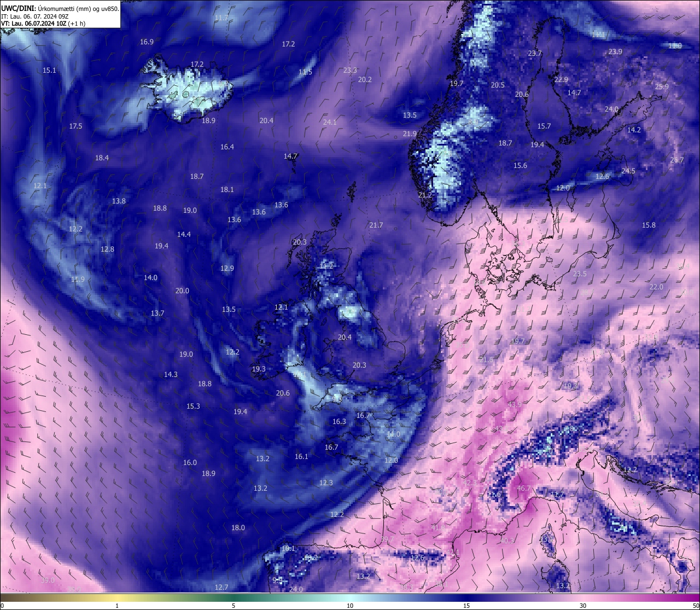
Task: Click the 23.7 value over northern Sweden
Action: (x=534, y=53)
